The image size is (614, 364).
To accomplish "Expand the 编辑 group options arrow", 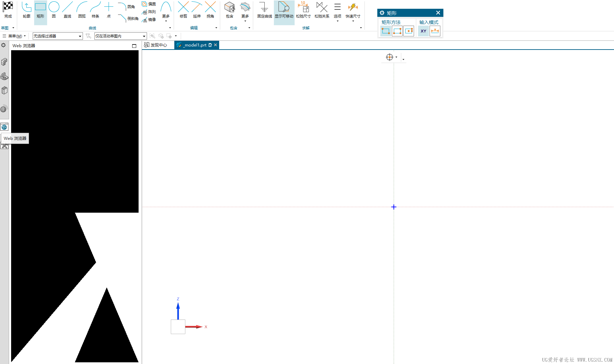I will point(216,28).
